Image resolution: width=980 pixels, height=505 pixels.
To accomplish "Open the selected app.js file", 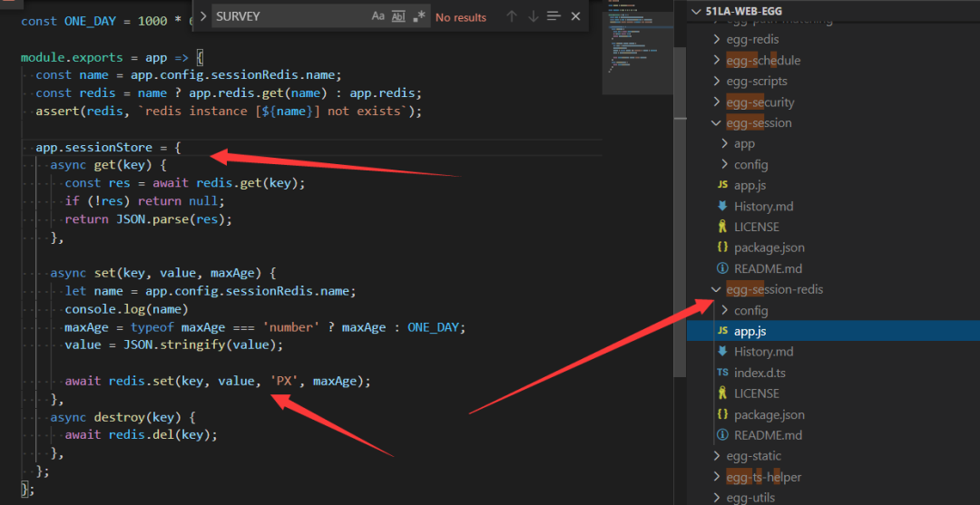I will click(x=750, y=332).
